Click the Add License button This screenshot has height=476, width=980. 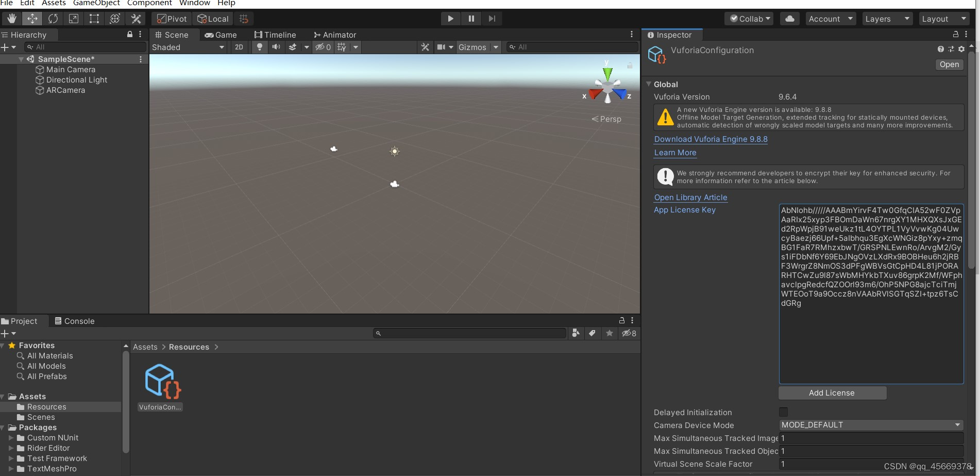(x=832, y=392)
